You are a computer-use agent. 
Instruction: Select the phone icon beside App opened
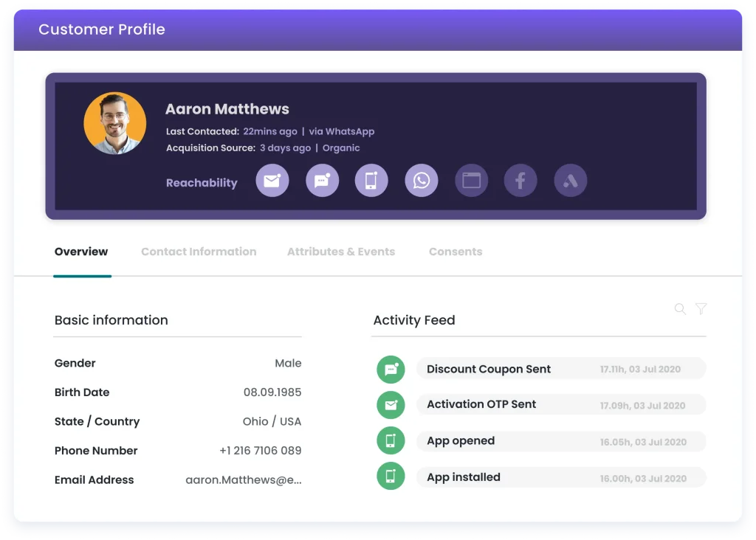click(x=391, y=440)
